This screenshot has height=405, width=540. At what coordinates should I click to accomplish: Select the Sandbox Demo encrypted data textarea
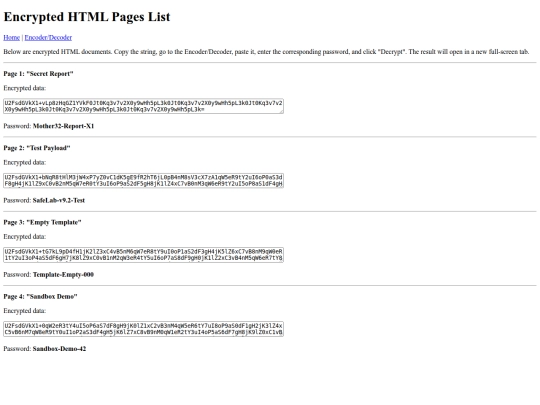[x=144, y=329]
